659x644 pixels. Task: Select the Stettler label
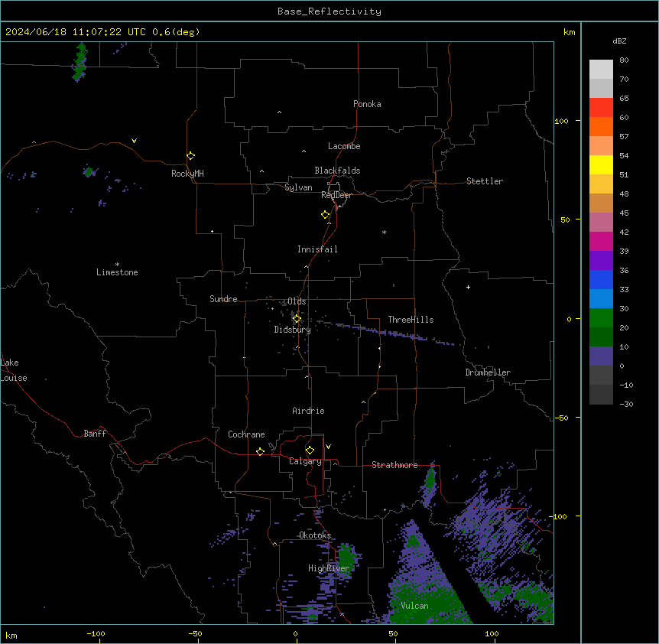click(x=485, y=181)
